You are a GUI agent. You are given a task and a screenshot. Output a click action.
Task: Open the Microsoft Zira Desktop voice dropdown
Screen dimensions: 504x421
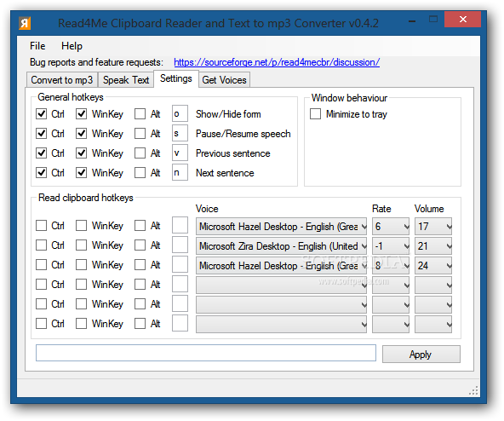(x=281, y=246)
